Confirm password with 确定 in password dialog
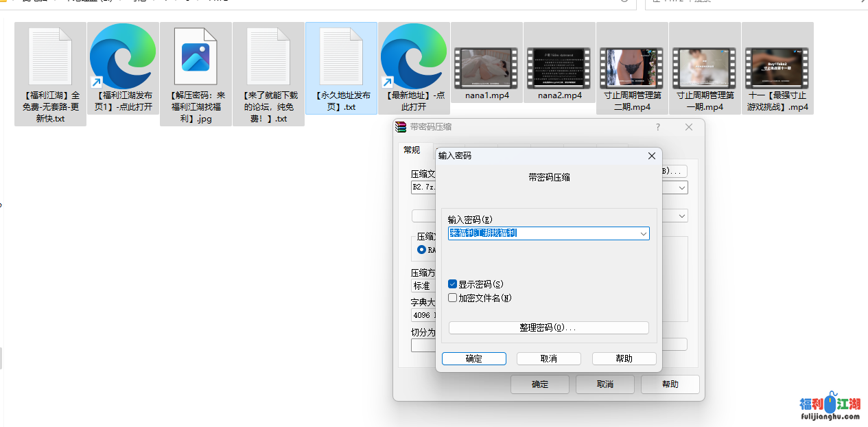 point(473,359)
